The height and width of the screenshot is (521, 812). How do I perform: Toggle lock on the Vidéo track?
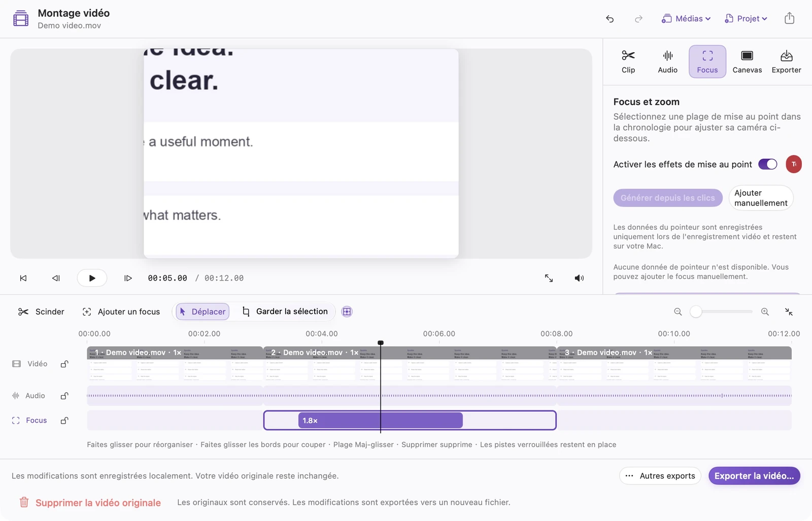click(64, 364)
